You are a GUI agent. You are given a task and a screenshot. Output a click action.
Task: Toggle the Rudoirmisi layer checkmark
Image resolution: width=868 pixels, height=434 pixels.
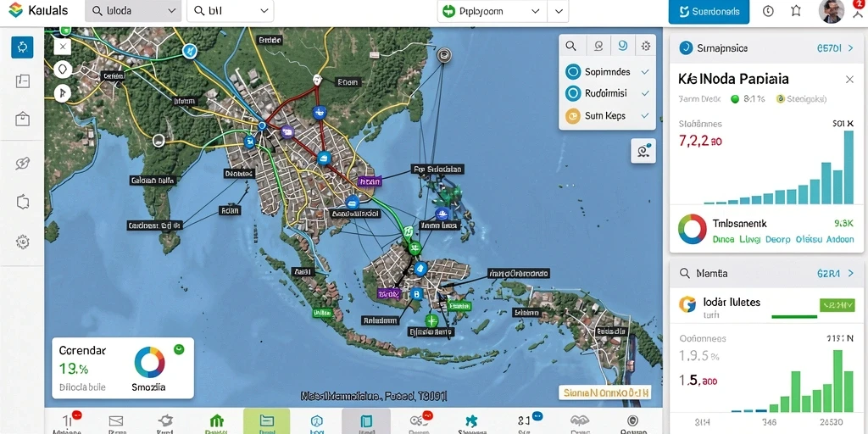click(x=644, y=93)
